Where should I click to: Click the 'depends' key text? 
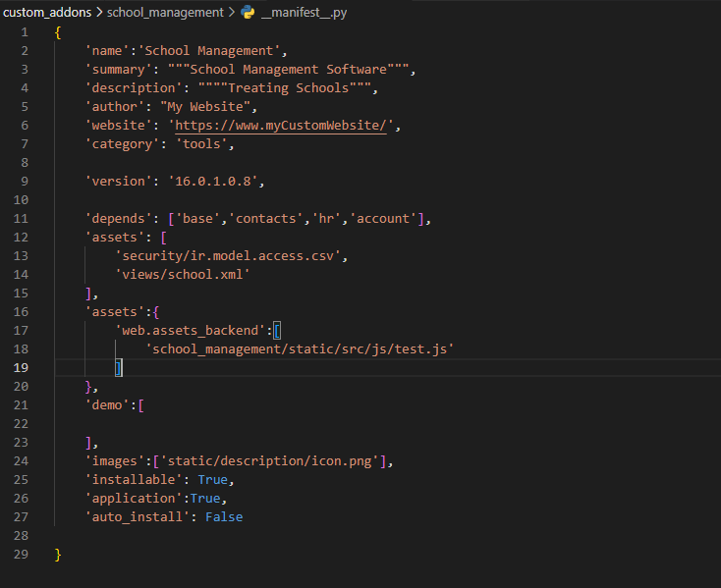coord(118,218)
